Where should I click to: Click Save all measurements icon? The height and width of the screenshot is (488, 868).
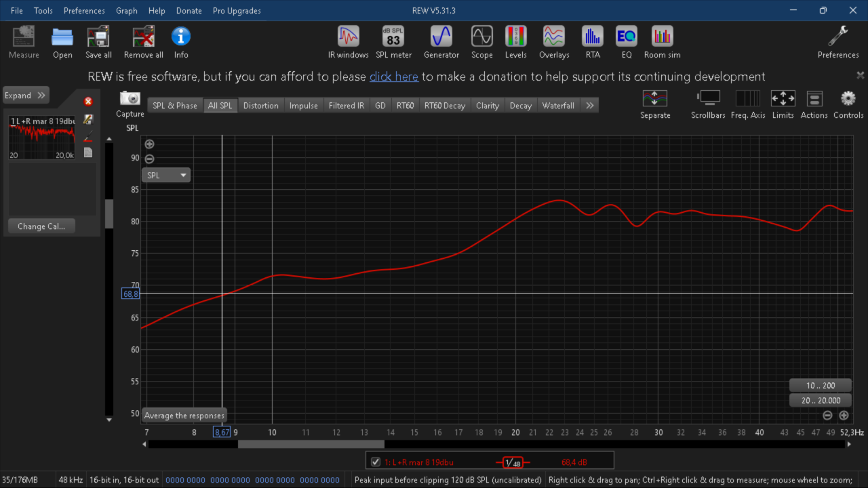pyautogui.click(x=98, y=42)
